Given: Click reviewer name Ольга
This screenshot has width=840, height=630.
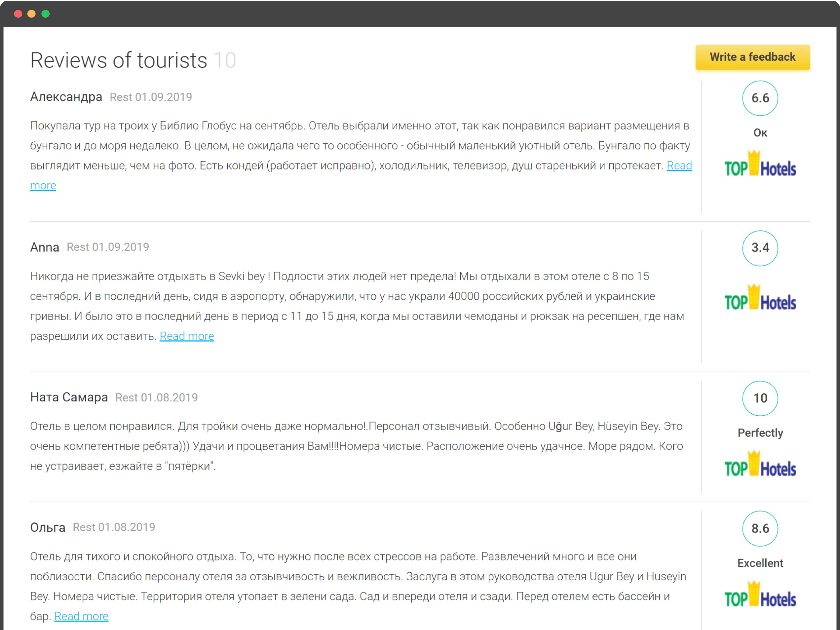Looking at the screenshot, I should (47, 528).
